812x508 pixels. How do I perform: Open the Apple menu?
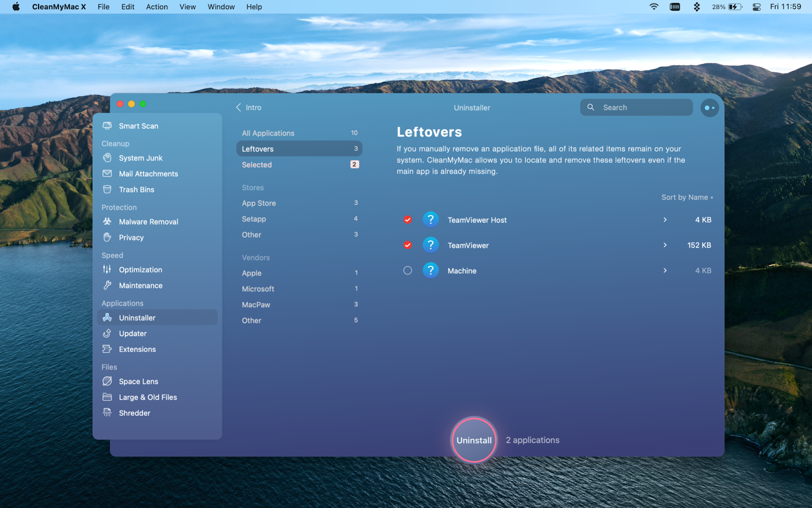pos(16,7)
